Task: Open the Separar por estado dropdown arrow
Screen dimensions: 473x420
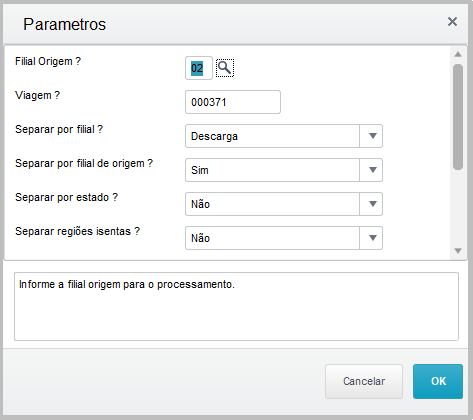Action: (371, 204)
